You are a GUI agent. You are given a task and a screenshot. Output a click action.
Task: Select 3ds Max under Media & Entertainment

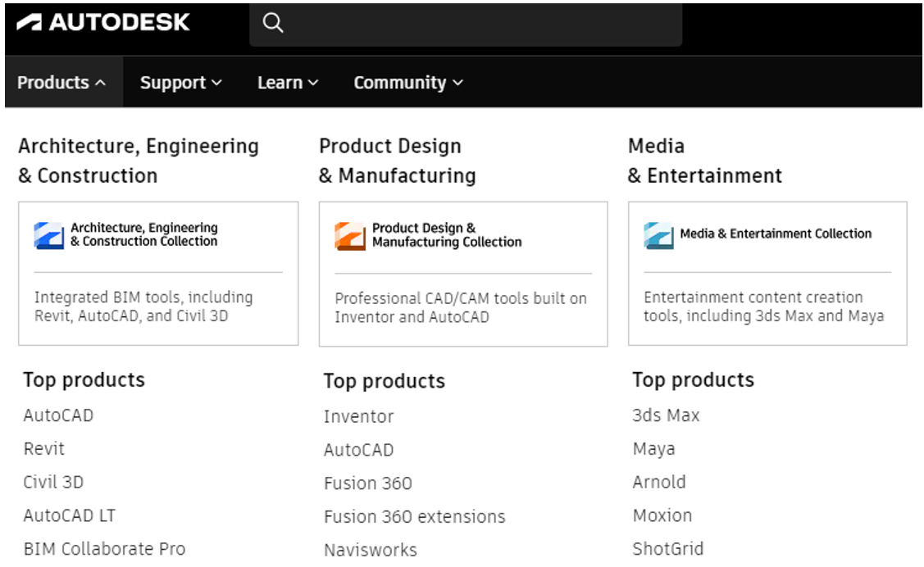click(x=666, y=415)
